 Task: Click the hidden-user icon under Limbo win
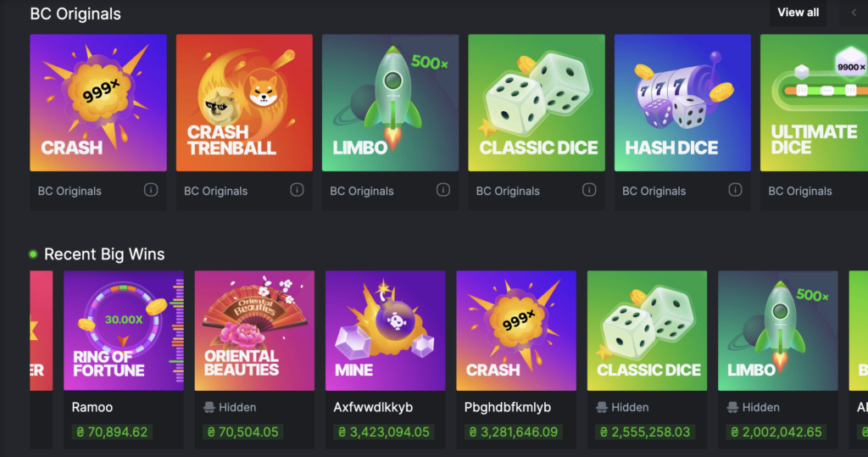[732, 407]
